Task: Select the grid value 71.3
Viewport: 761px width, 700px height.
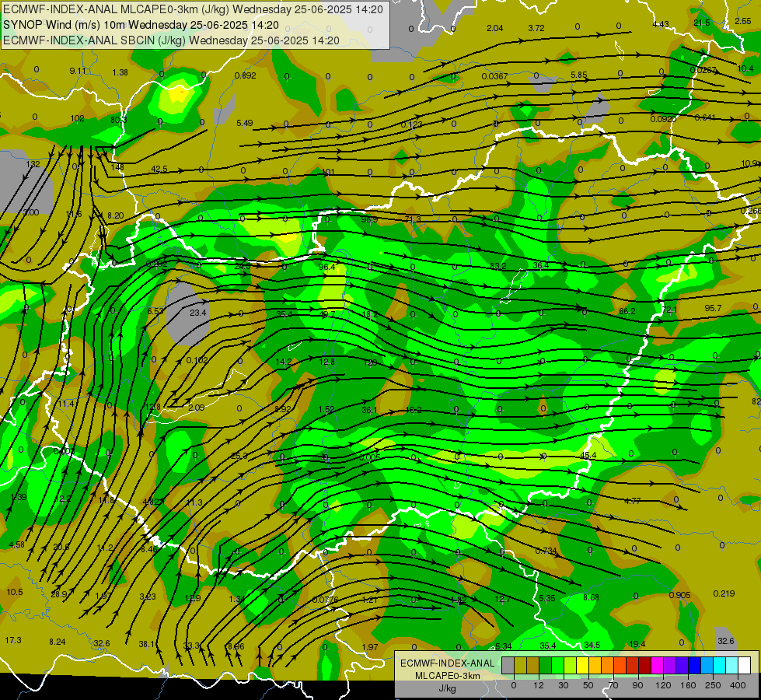Action: tap(413, 219)
